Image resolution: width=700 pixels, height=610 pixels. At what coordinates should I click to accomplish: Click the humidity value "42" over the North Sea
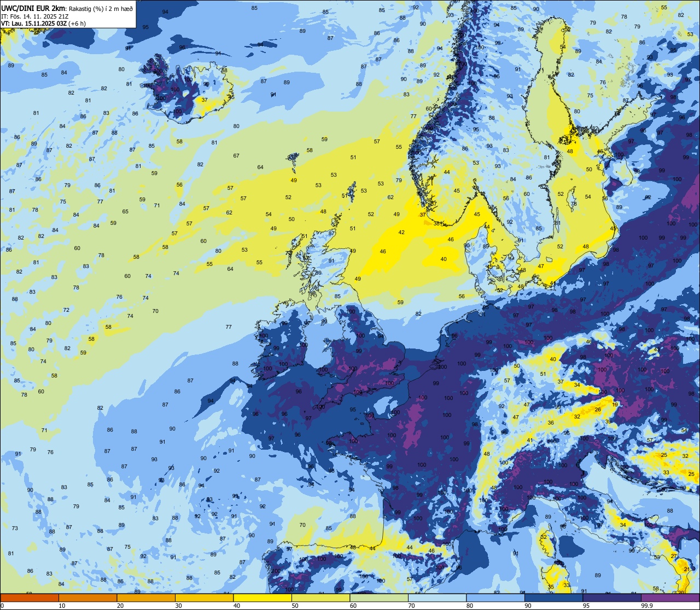(401, 233)
